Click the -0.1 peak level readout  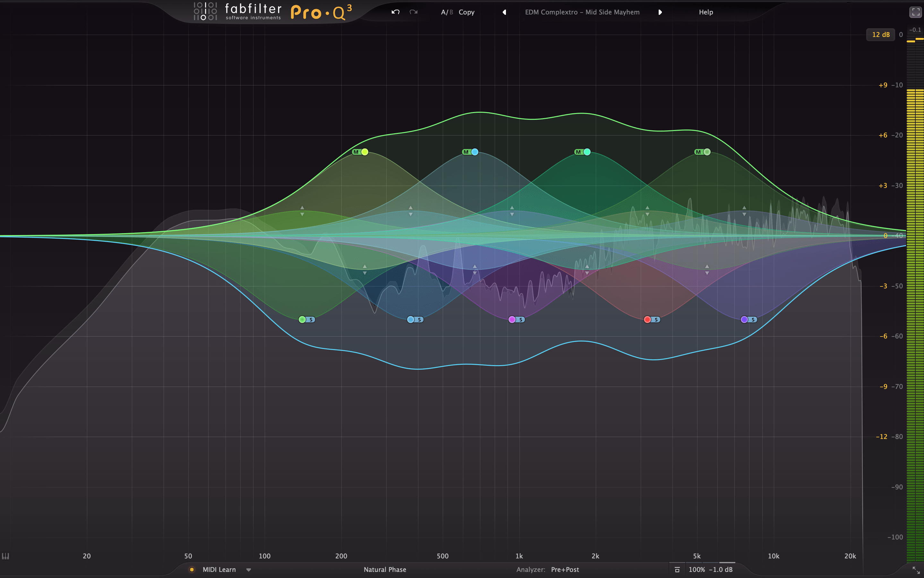pyautogui.click(x=915, y=30)
